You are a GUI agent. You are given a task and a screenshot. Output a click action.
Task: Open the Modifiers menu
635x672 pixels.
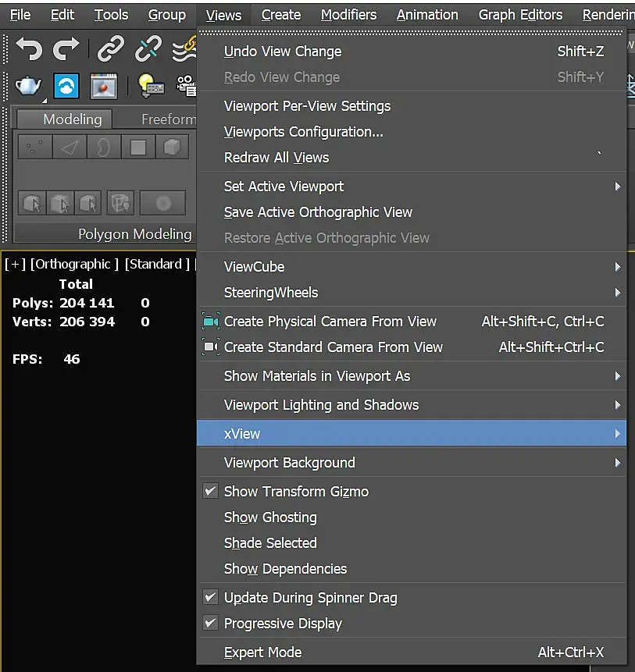(x=348, y=15)
